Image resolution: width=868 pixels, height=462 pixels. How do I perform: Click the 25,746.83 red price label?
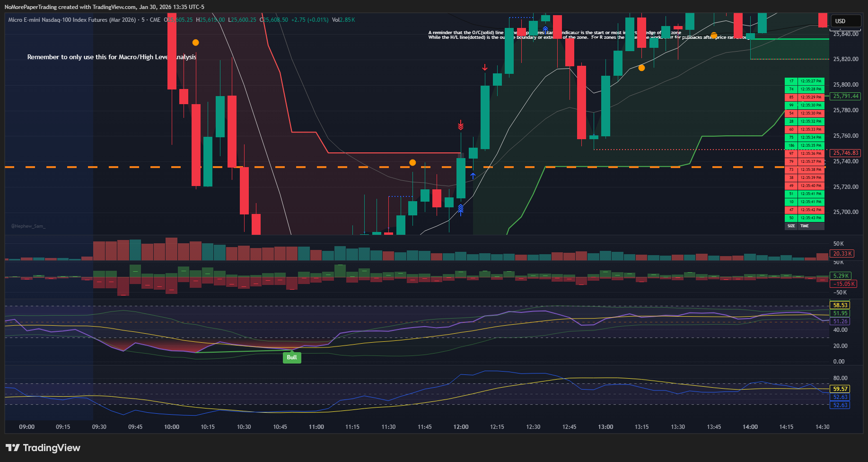[x=846, y=153]
